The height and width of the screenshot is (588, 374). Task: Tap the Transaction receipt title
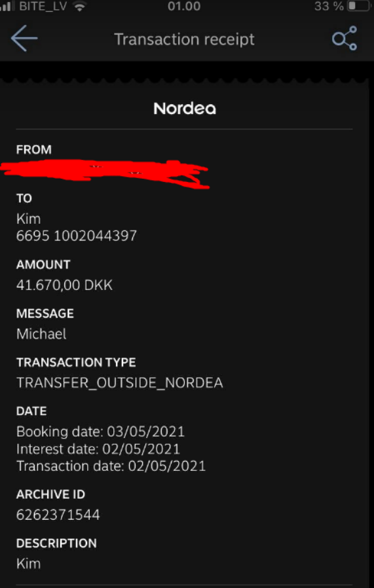coord(184,39)
